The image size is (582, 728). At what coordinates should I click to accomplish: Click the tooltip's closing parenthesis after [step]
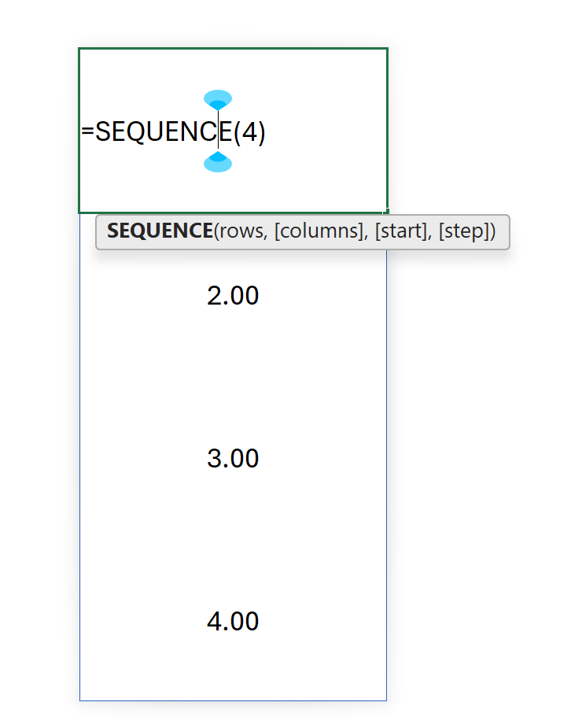pyautogui.click(x=493, y=231)
